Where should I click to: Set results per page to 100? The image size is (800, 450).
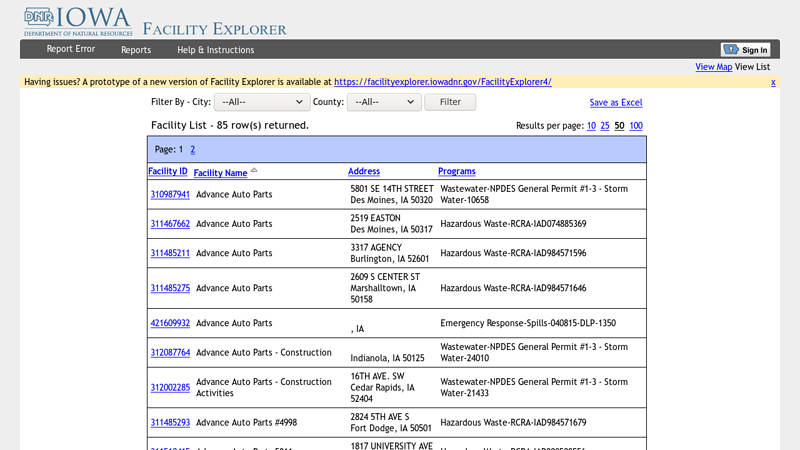click(x=636, y=126)
